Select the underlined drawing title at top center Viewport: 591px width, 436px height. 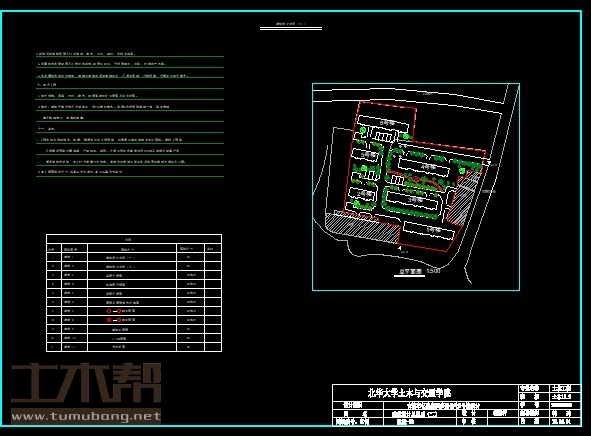[291, 24]
